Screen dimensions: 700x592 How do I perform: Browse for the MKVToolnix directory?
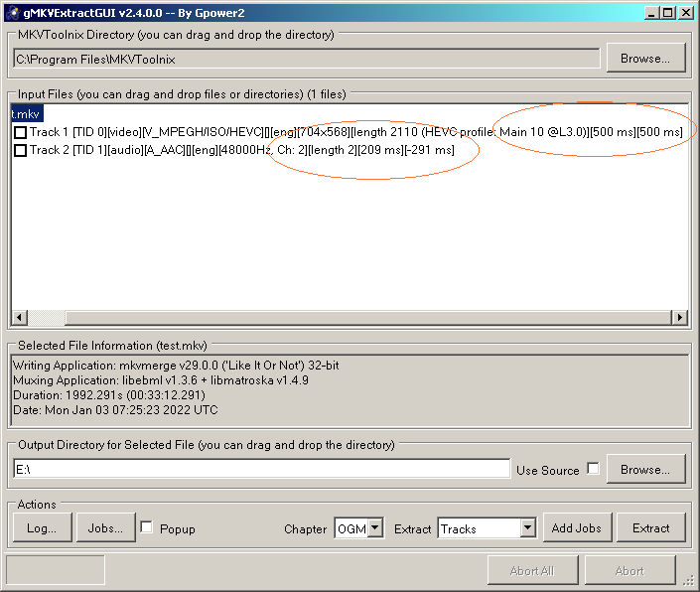point(645,58)
